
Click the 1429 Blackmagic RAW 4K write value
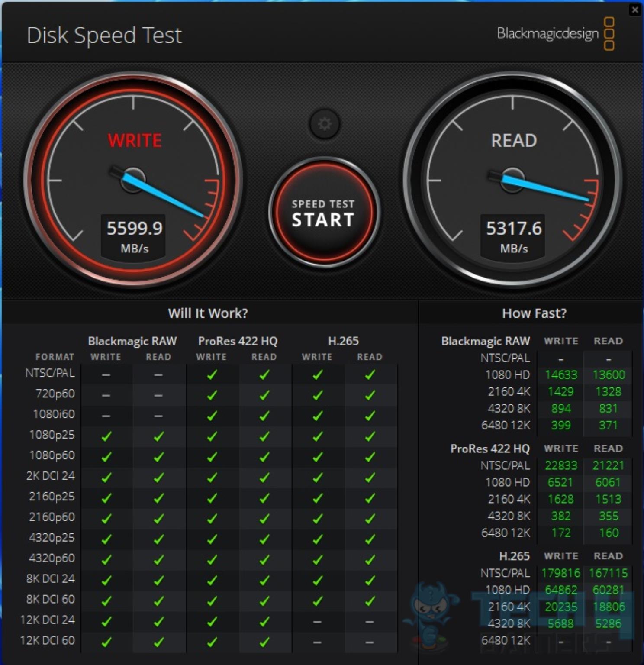[x=561, y=392]
